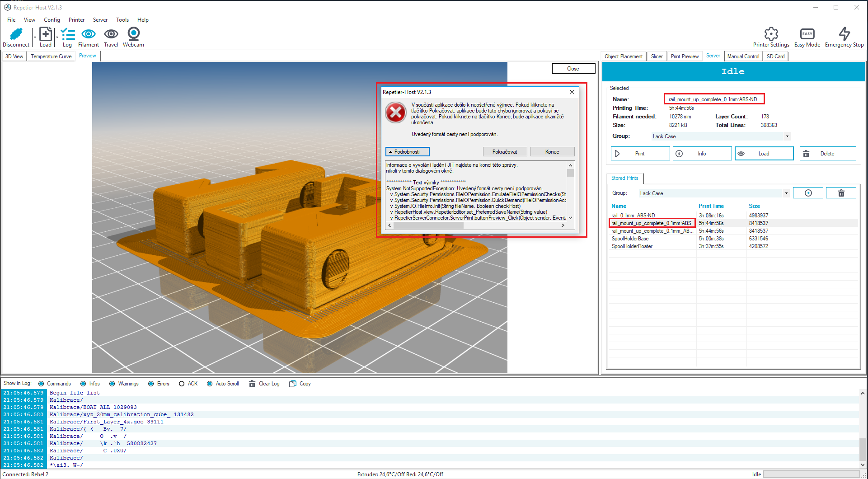Open the Print Preview tab
The height and width of the screenshot is (479, 868).
click(x=685, y=56)
